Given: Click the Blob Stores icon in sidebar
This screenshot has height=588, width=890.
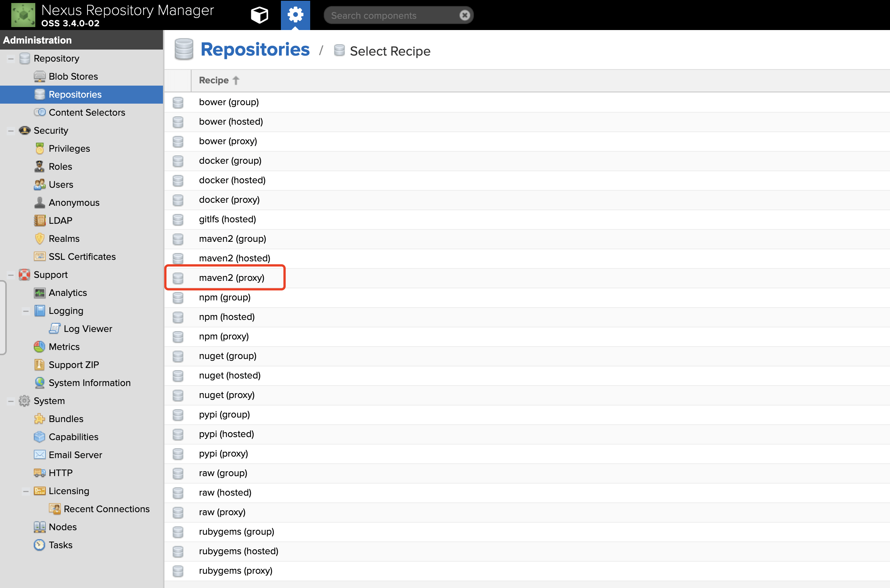Looking at the screenshot, I should pyautogui.click(x=39, y=77).
